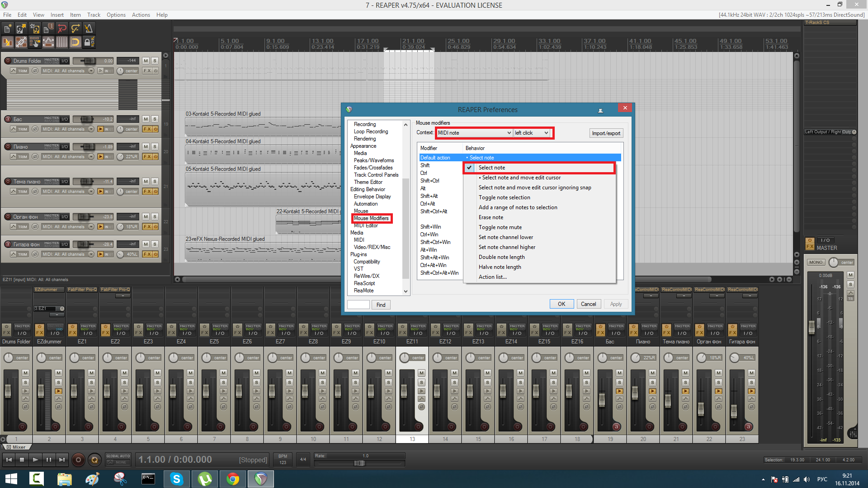This screenshot has height=488, width=868.
Task: Choose Erase note from behavior menu
Action: [491, 217]
